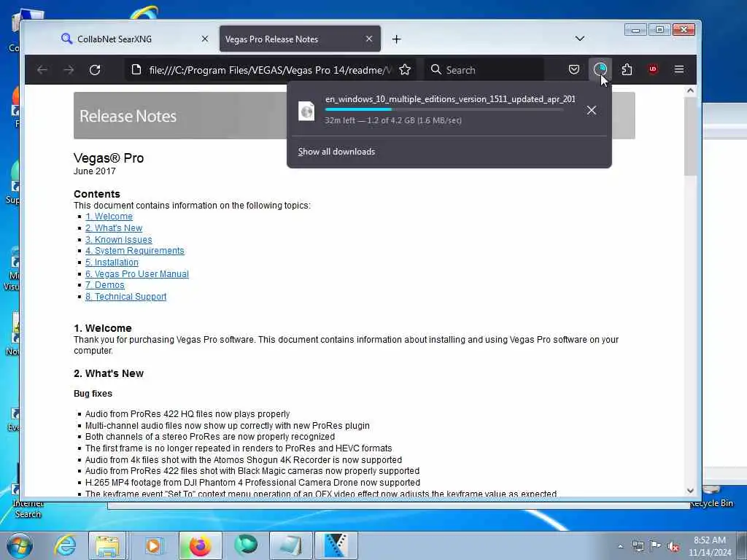Click the forward arrow in the browser toolbar
The height and width of the screenshot is (560, 747).
pos(69,70)
